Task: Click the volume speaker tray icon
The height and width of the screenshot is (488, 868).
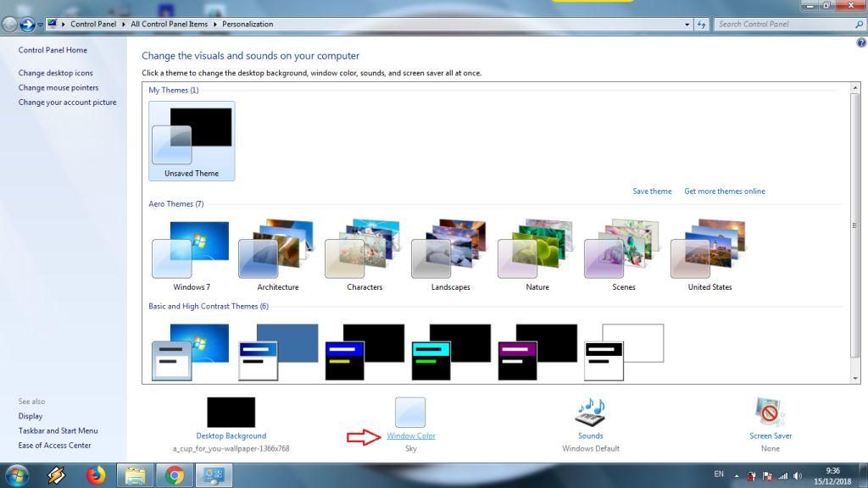Action: [x=798, y=476]
